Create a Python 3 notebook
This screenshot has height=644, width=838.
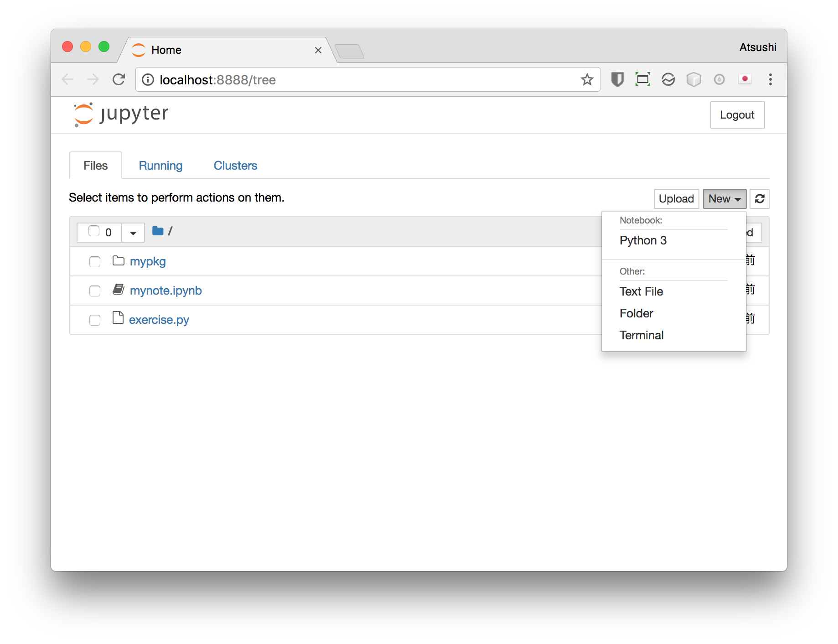[643, 240]
